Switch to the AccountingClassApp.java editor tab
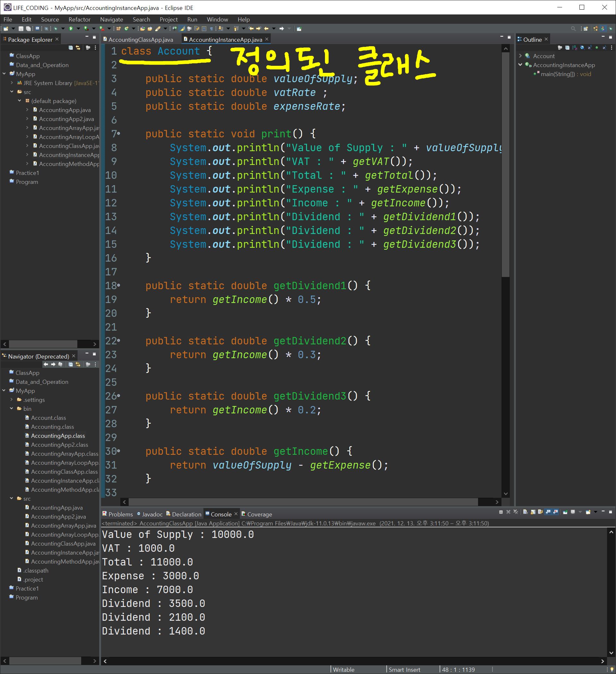Image resolution: width=616 pixels, height=674 pixels. pos(141,39)
